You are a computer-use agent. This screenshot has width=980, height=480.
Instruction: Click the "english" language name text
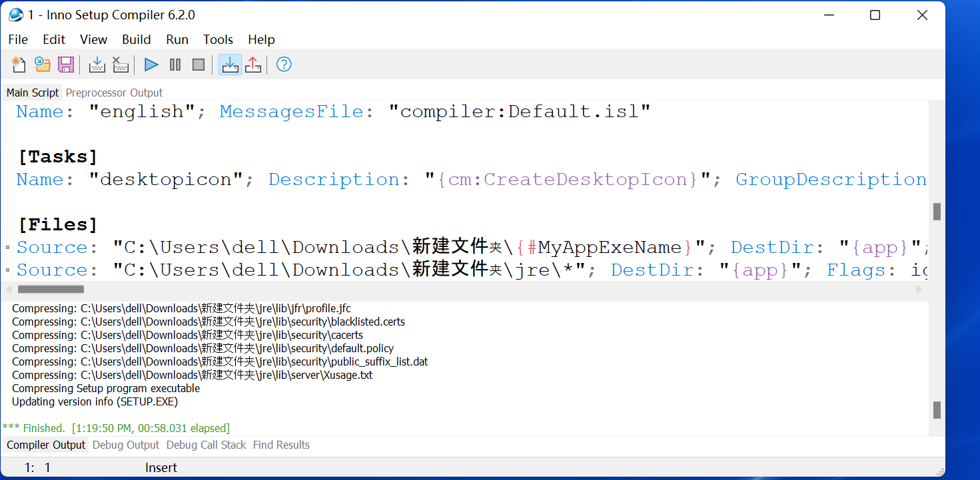tap(141, 112)
